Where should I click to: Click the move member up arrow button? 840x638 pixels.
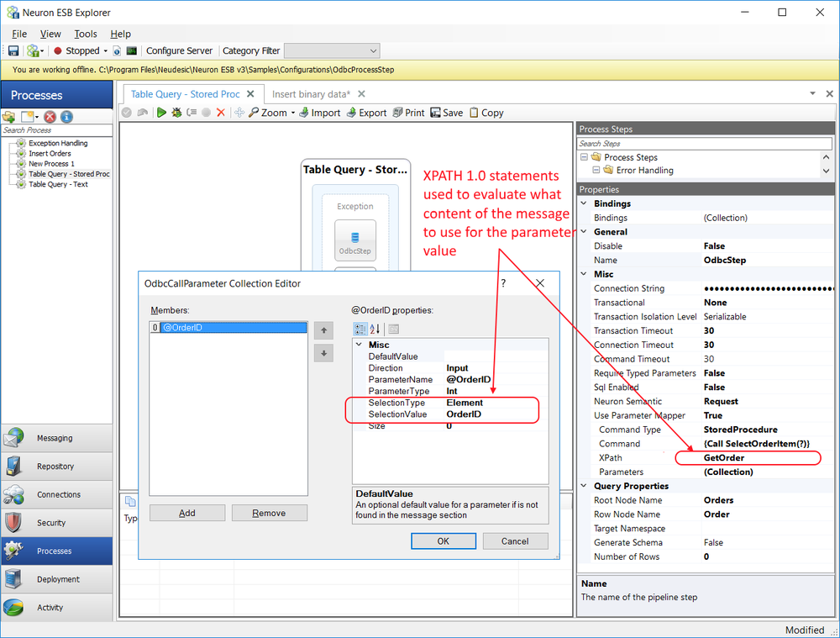click(323, 330)
